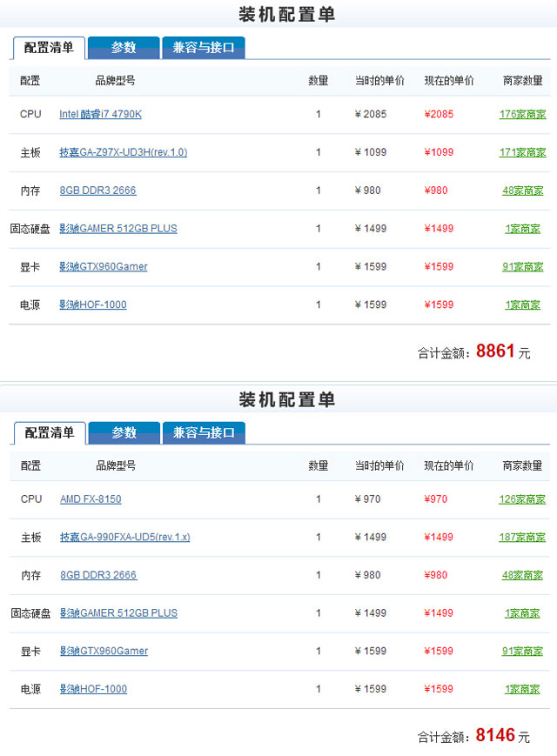Screen dimensions: 557x756
Task: Select the red ¥2085 current price
Action: pos(439,114)
